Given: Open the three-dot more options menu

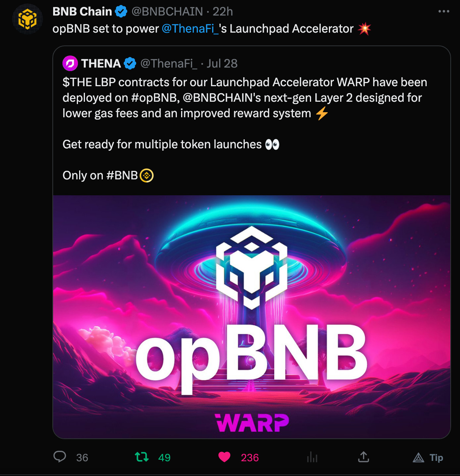Looking at the screenshot, I should click(x=444, y=11).
